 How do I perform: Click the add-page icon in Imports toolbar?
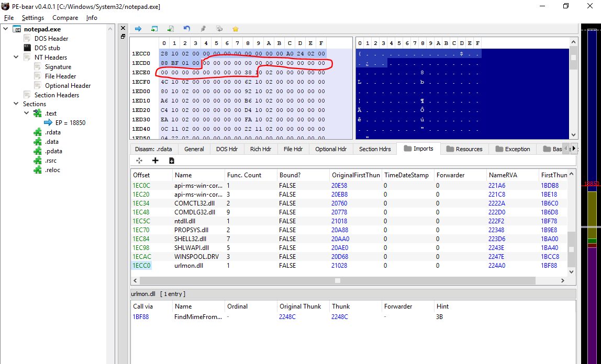point(171,161)
